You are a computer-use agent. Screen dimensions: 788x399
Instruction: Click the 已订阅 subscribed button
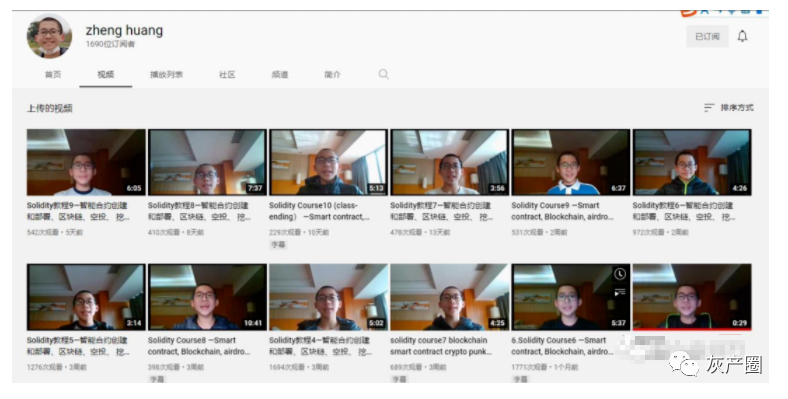tap(707, 36)
